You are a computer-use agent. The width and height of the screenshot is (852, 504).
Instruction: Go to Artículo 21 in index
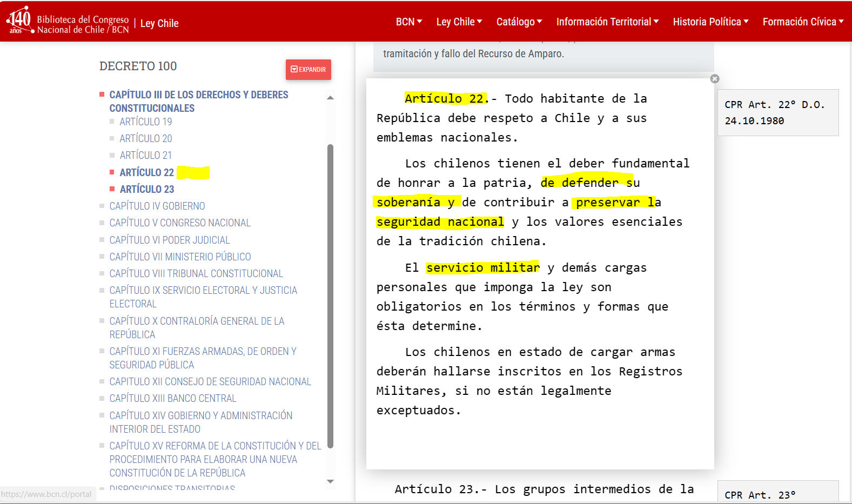[x=146, y=155]
